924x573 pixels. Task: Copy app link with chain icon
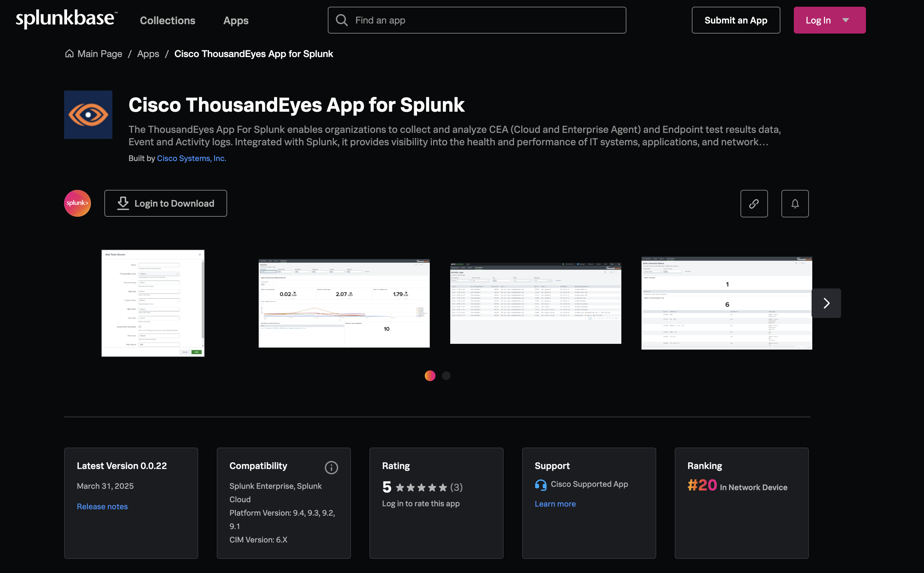click(x=754, y=204)
